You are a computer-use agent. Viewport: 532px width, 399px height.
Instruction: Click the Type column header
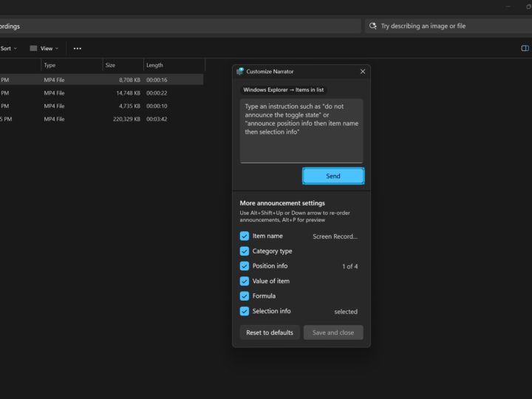[x=50, y=65]
